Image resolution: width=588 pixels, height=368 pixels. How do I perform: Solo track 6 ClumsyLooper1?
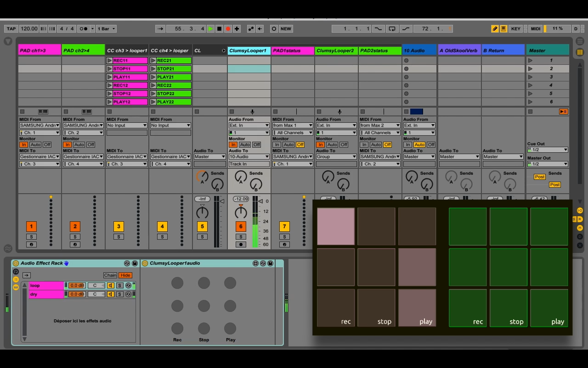pos(240,237)
